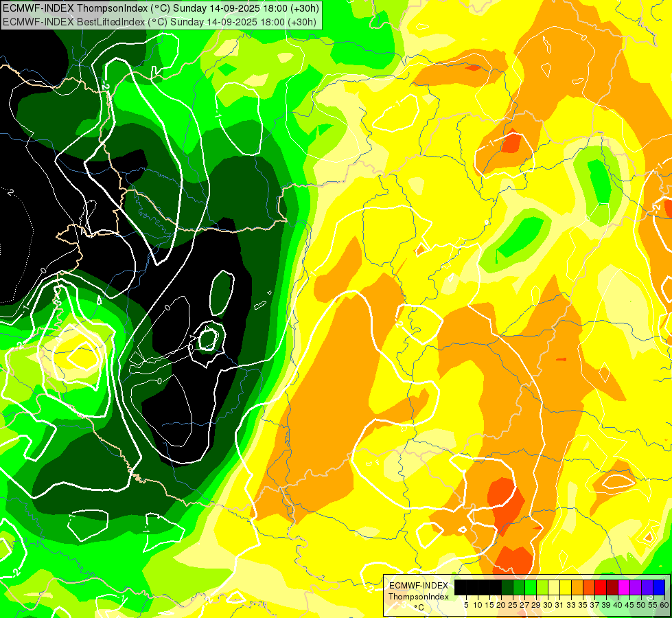Select the red 37–39 legend swatch
Image resolution: width=672 pixels, height=618 pixels.
600,587
